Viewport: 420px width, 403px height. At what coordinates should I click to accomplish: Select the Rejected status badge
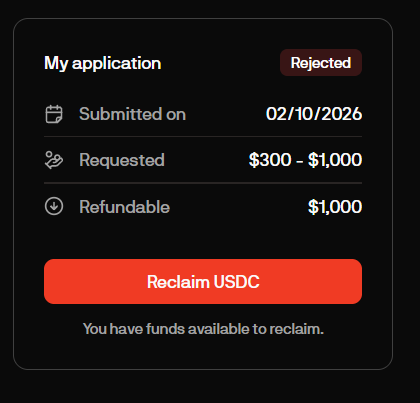pos(321,63)
